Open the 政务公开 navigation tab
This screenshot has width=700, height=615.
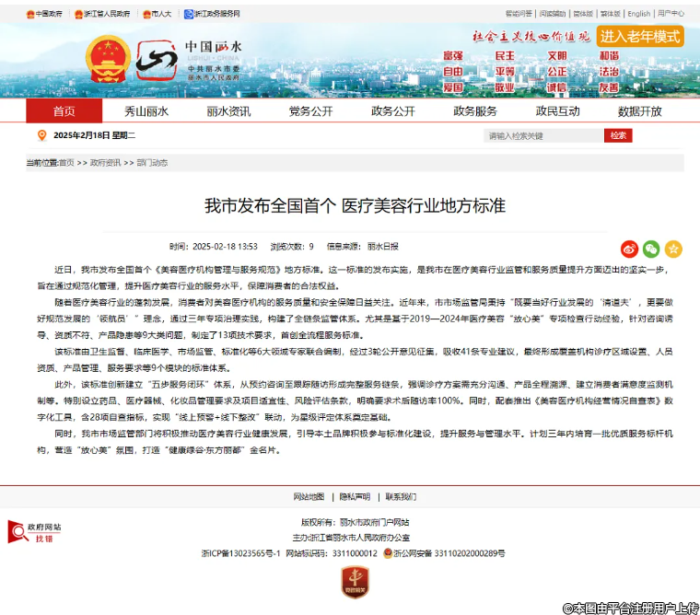392,111
